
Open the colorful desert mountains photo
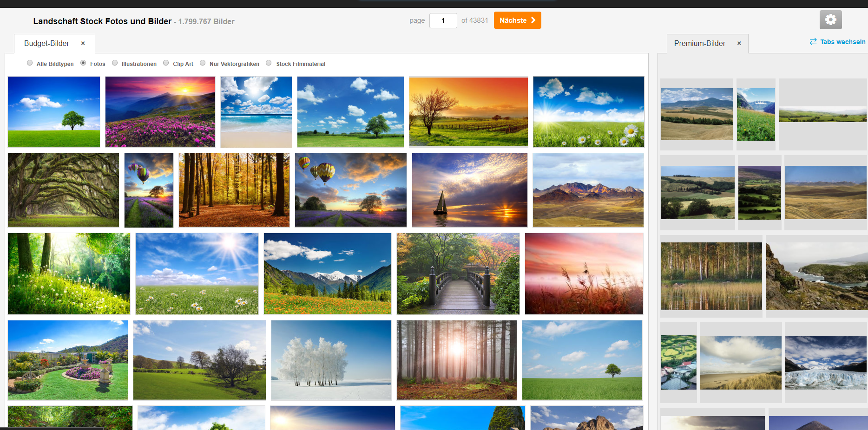point(588,190)
